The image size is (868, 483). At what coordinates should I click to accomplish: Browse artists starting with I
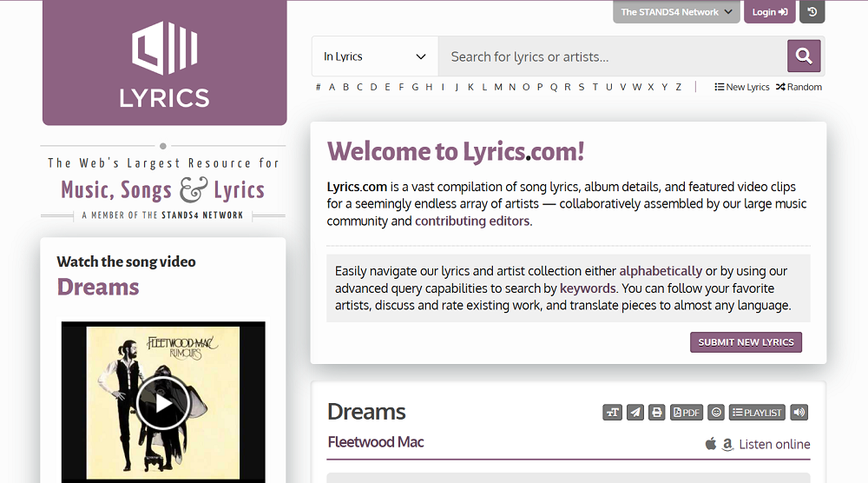pos(443,87)
